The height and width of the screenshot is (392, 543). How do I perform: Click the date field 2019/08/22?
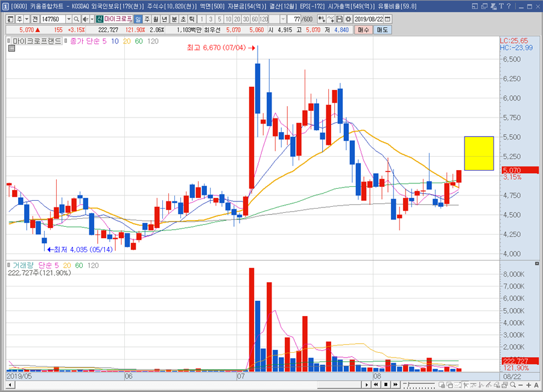(369, 19)
